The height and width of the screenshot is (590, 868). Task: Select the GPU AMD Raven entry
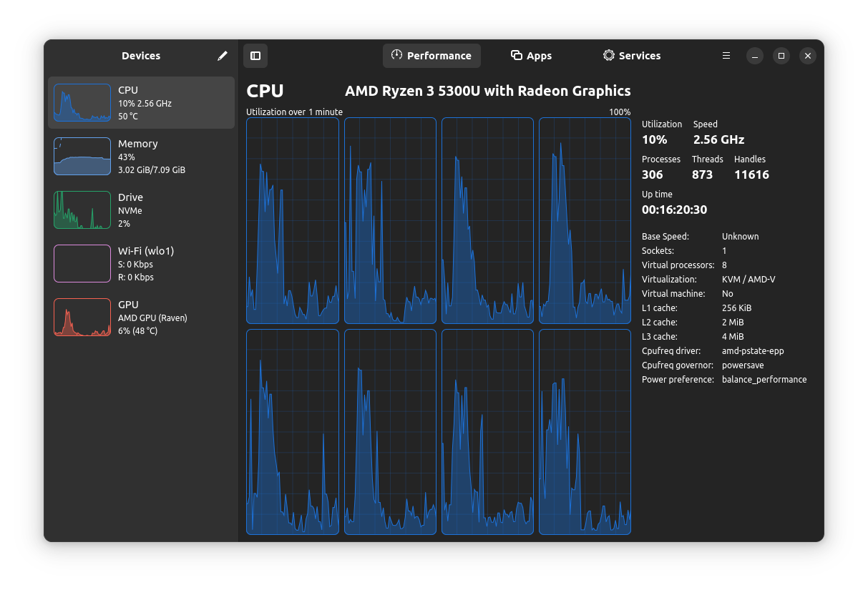141,317
